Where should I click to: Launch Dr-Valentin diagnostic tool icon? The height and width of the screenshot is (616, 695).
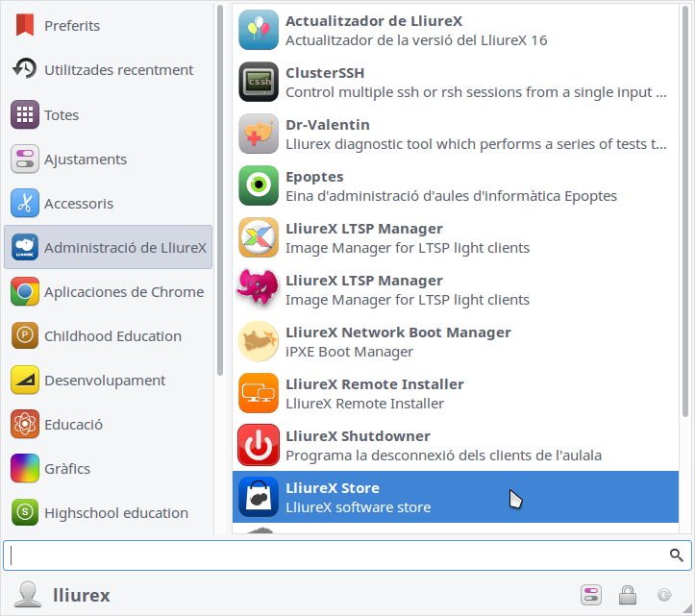pos(258,134)
